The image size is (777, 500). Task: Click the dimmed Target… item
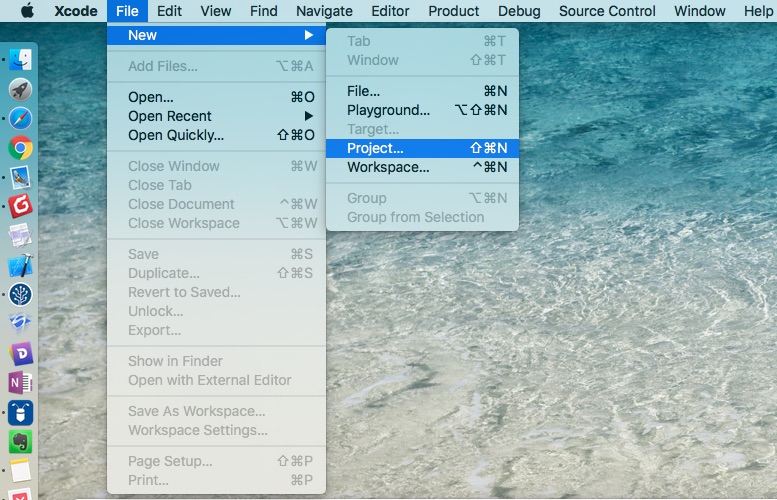click(x=422, y=129)
